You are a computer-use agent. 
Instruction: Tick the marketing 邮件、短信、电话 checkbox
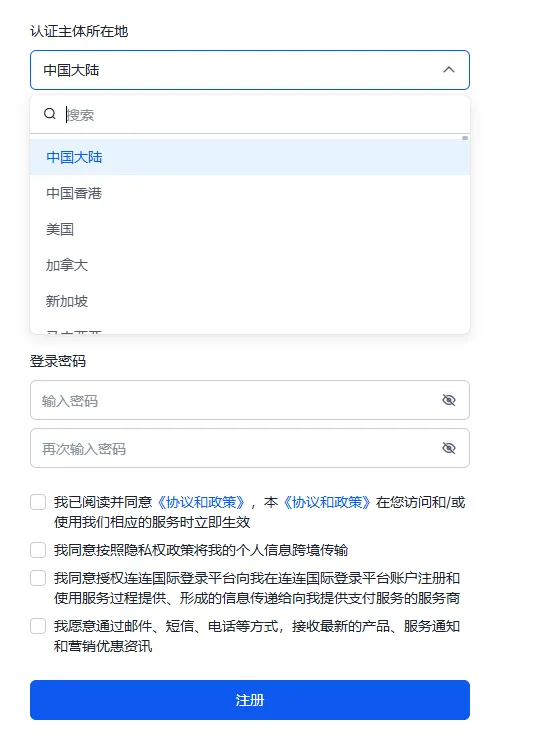(38, 626)
